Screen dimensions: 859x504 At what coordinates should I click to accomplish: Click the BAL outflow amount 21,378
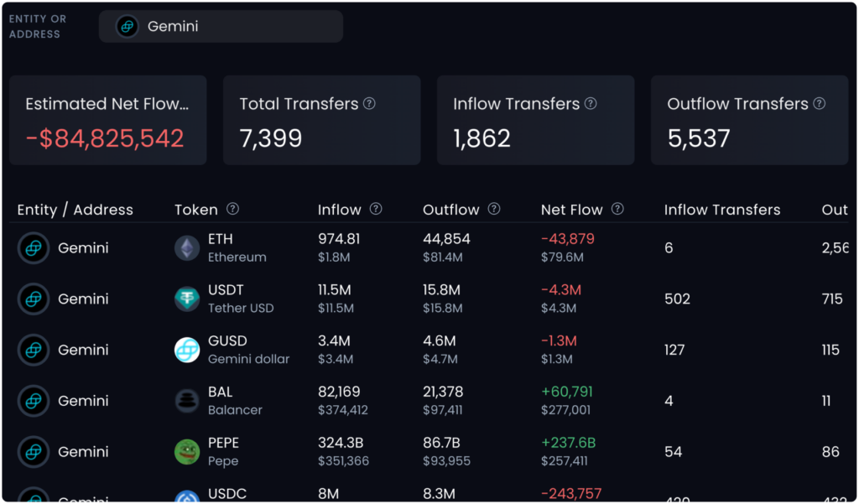coord(443,392)
